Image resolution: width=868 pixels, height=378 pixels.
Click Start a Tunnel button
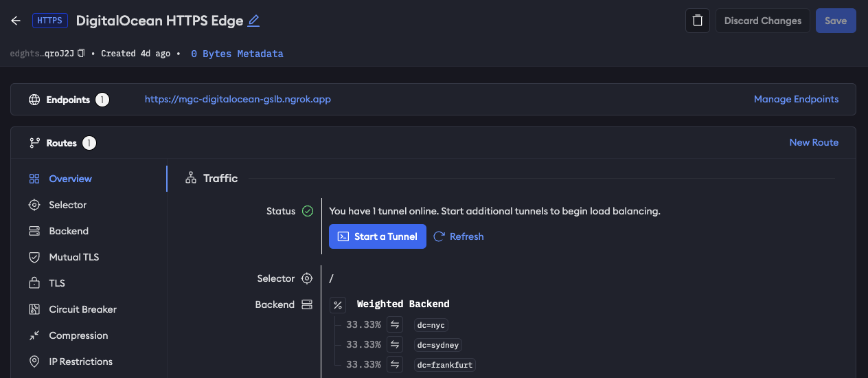click(378, 236)
